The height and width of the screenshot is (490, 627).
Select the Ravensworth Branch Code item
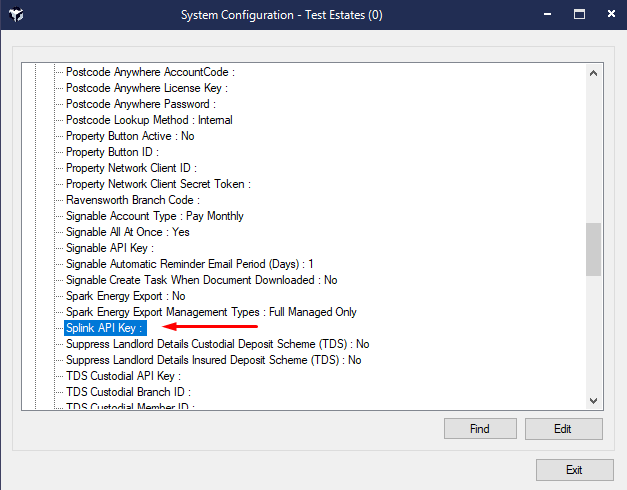point(133,200)
